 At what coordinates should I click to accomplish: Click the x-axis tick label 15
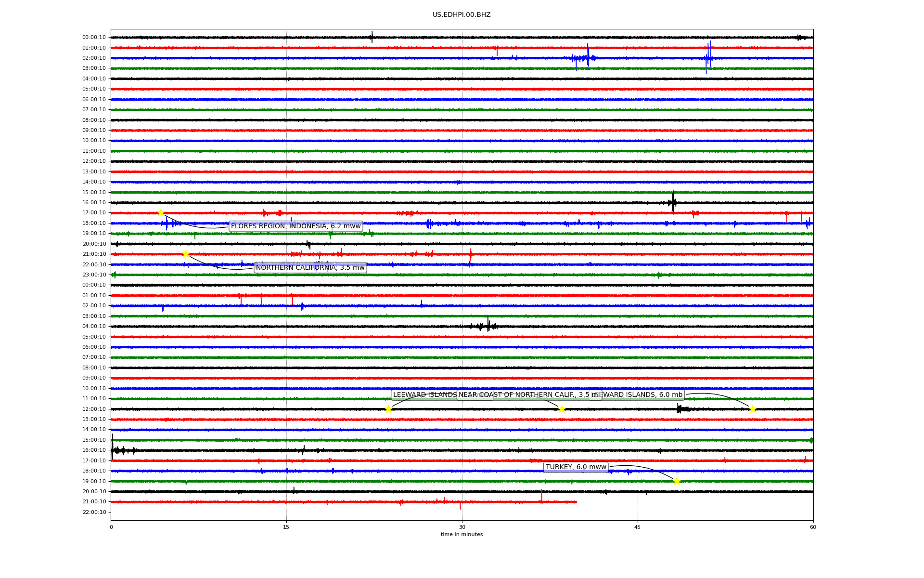[286, 527]
